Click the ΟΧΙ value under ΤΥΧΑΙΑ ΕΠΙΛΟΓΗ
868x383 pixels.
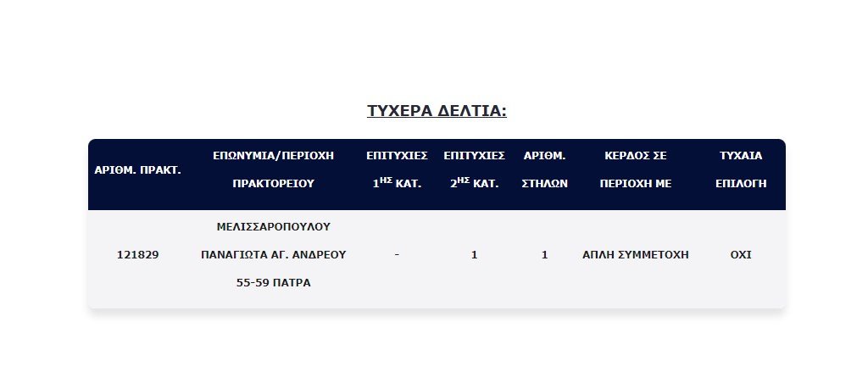coord(741,255)
